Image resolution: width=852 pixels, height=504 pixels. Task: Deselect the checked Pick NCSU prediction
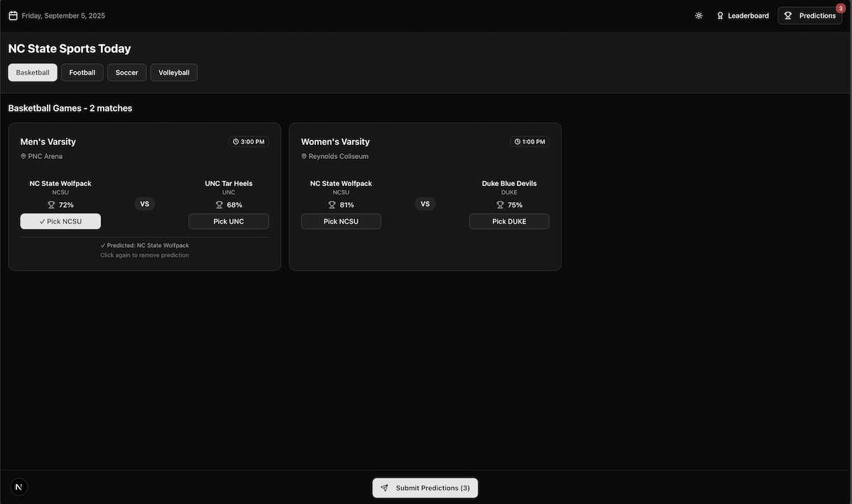point(60,221)
